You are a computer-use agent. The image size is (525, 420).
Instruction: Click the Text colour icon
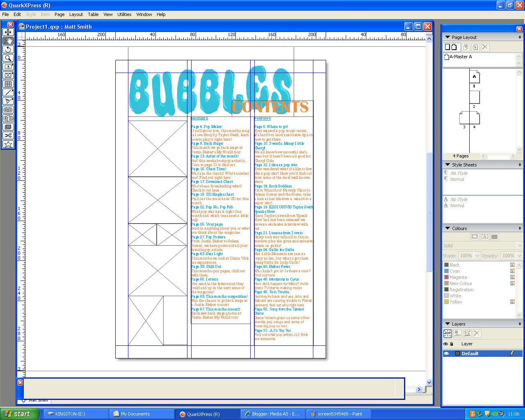pos(484,237)
